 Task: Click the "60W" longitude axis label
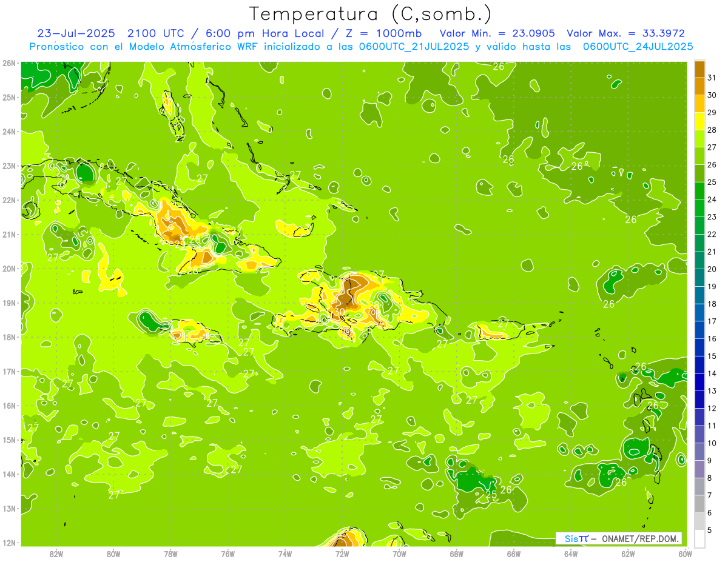click(x=685, y=554)
